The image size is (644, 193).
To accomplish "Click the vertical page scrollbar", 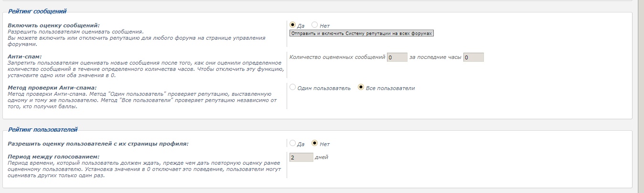I will tap(641, 96).
